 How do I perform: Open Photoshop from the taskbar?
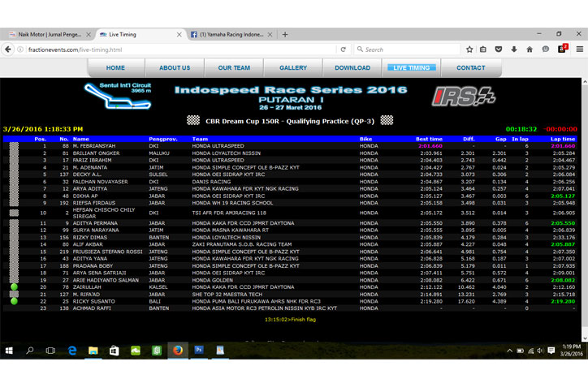click(x=198, y=351)
